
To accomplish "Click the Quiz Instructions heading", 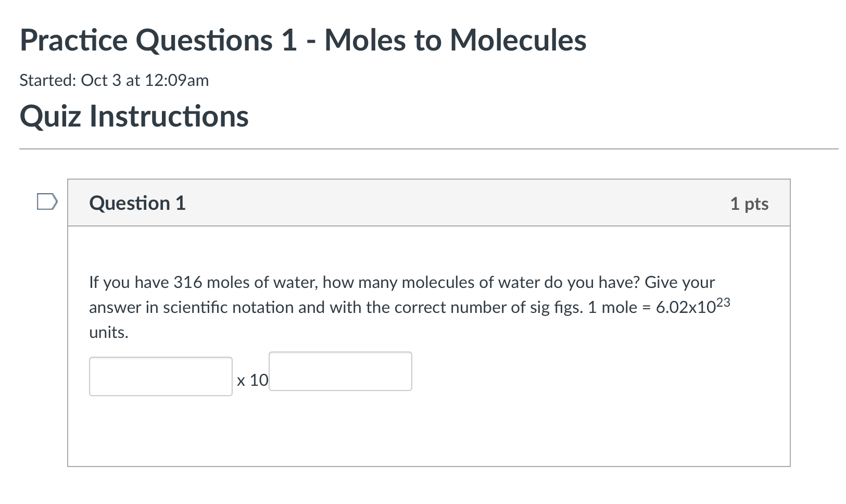I will pyautogui.click(x=134, y=116).
